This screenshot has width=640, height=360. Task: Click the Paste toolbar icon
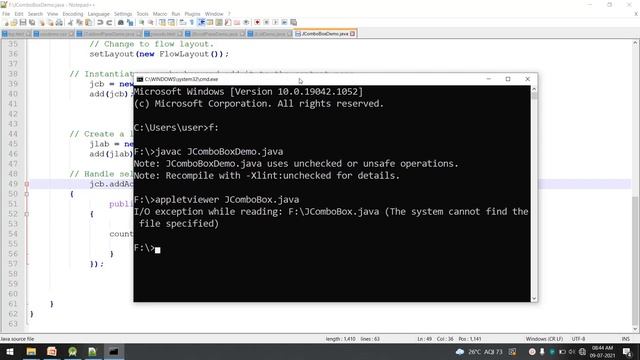point(88,22)
